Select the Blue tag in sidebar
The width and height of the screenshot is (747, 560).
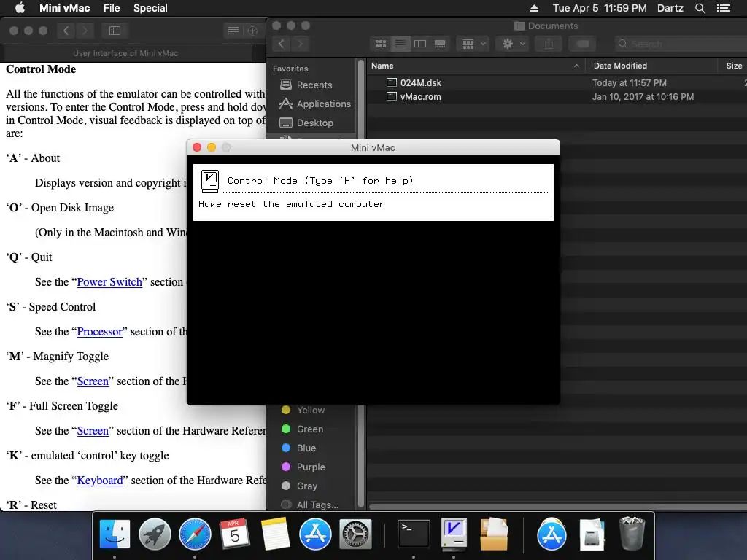[298, 448]
